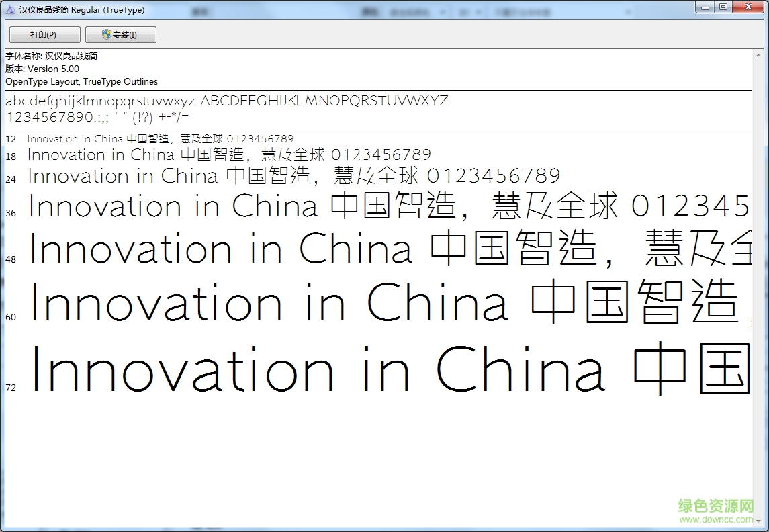This screenshot has height=532, width=769.
Task: Click the size 36 sample text line
Action: click(390, 206)
